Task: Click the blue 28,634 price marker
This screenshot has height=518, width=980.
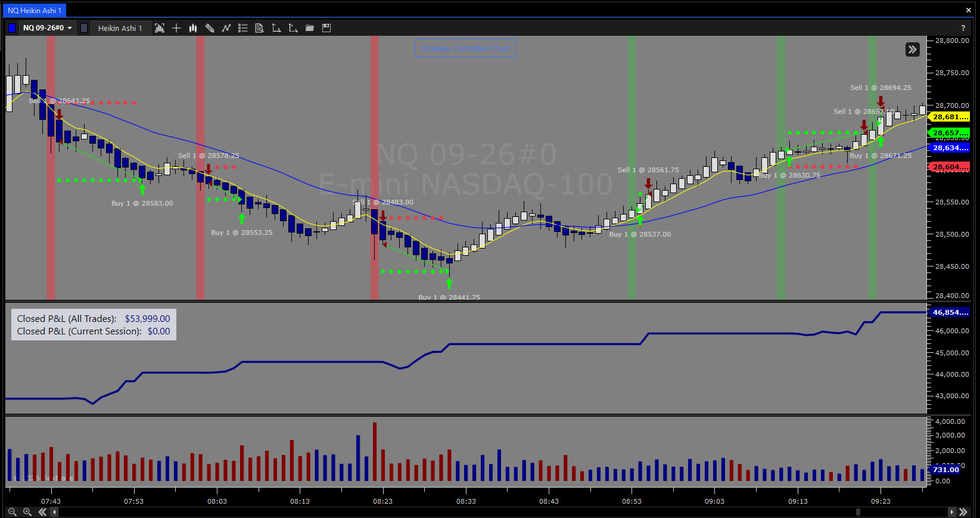Action: 950,148
